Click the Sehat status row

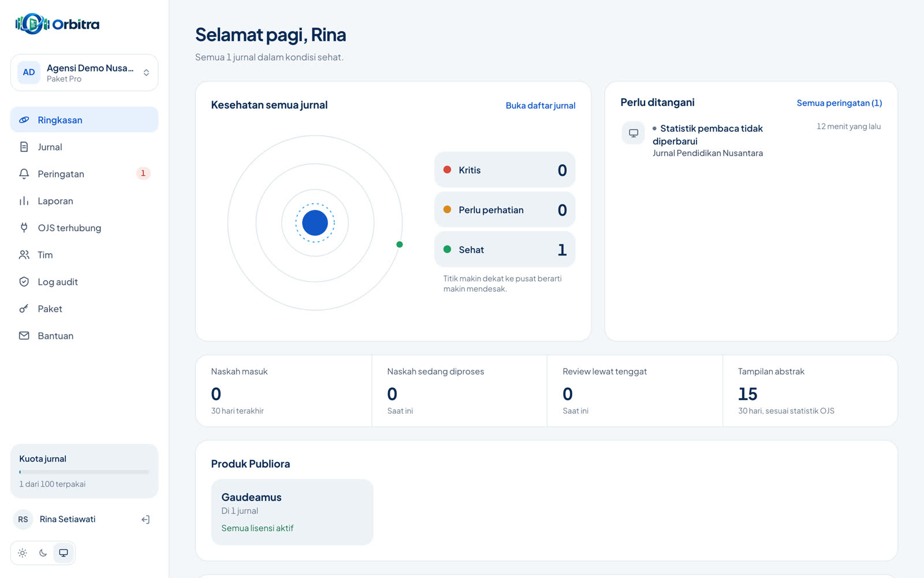click(505, 250)
